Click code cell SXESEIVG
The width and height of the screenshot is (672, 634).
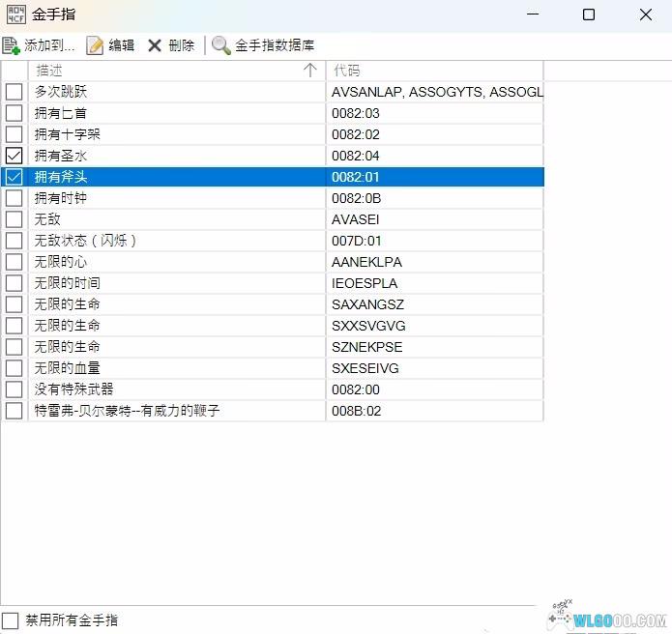(x=365, y=368)
